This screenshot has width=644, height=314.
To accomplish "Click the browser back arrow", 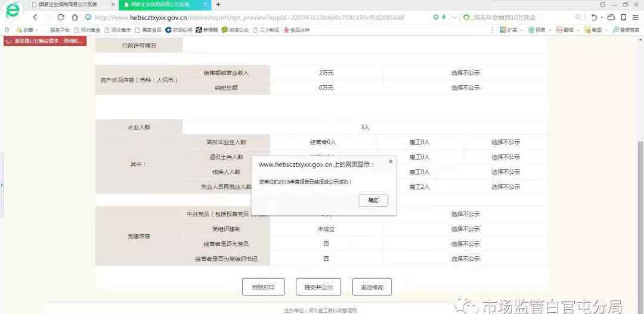I will (x=35, y=17).
